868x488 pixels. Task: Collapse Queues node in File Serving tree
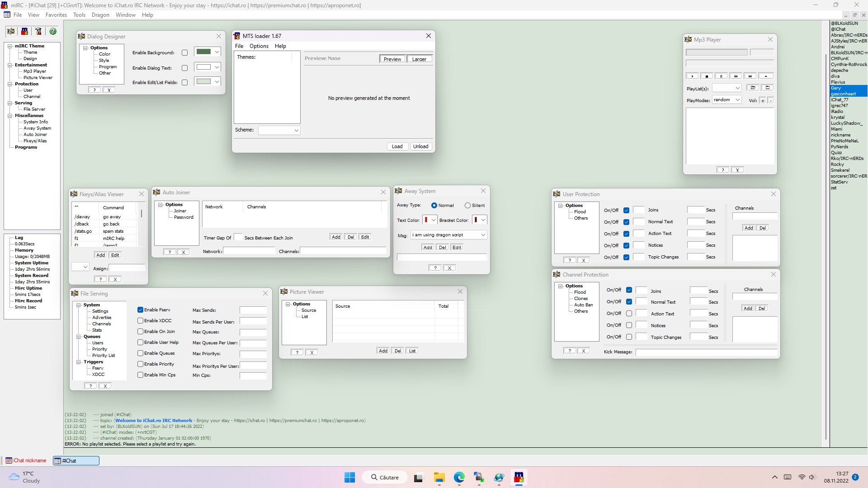tap(79, 337)
